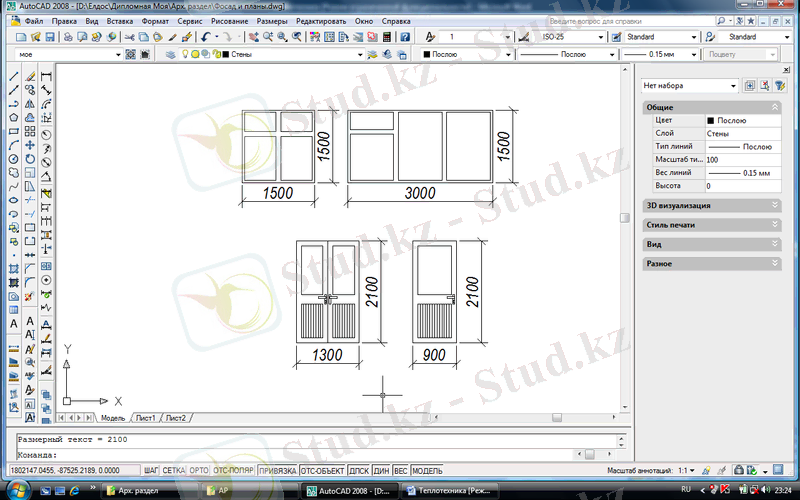
Task: Click the color control Послою swatch
Action: [427, 54]
